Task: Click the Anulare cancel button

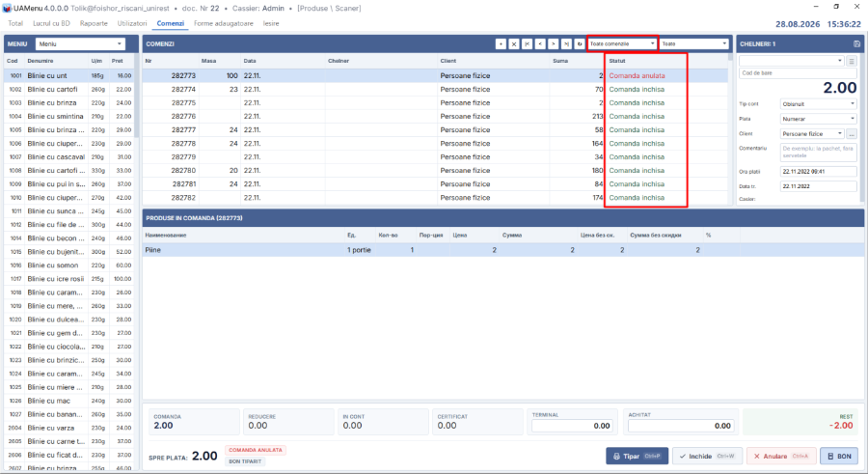Action: point(781,456)
